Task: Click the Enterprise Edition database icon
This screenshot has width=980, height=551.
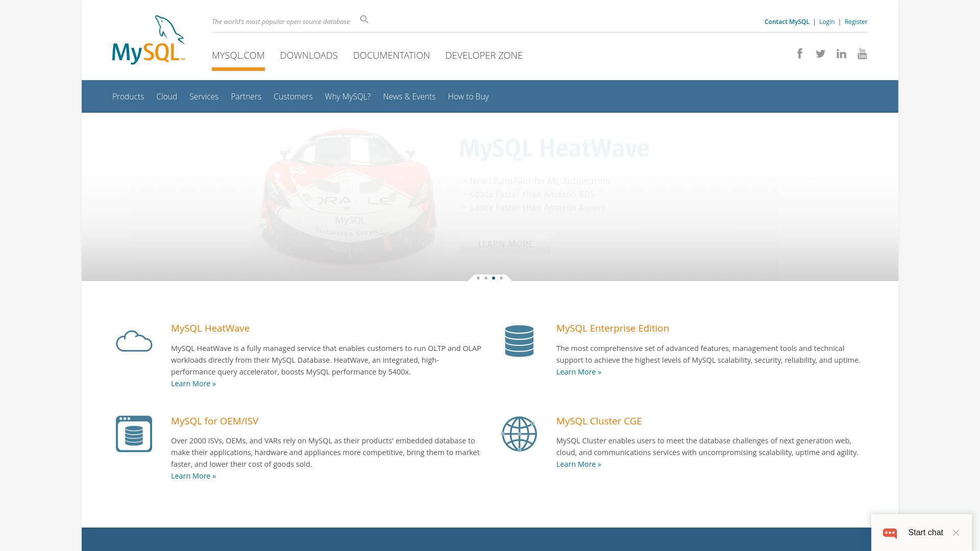Action: coord(519,341)
